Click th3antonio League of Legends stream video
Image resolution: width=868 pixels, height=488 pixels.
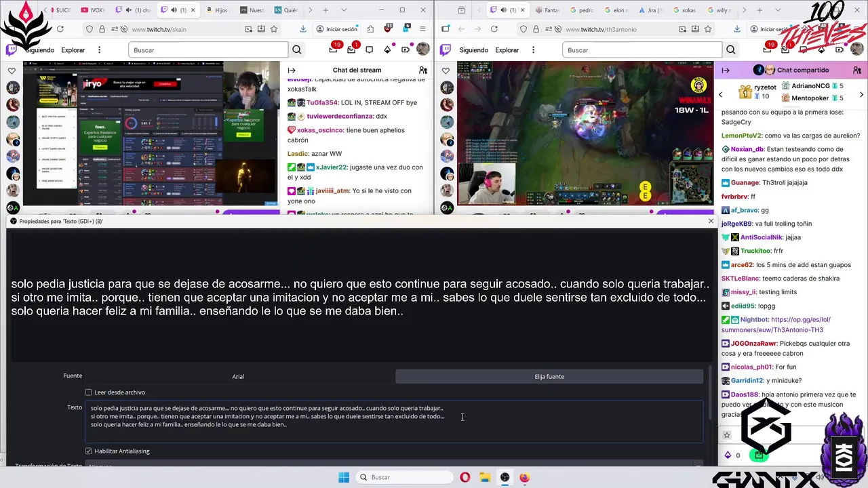pos(585,133)
